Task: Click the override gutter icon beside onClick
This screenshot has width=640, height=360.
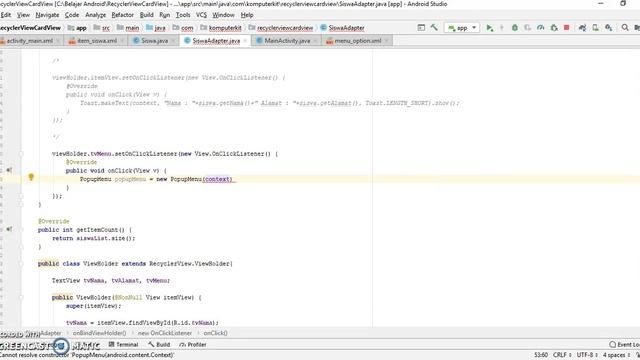Action: coord(9,170)
